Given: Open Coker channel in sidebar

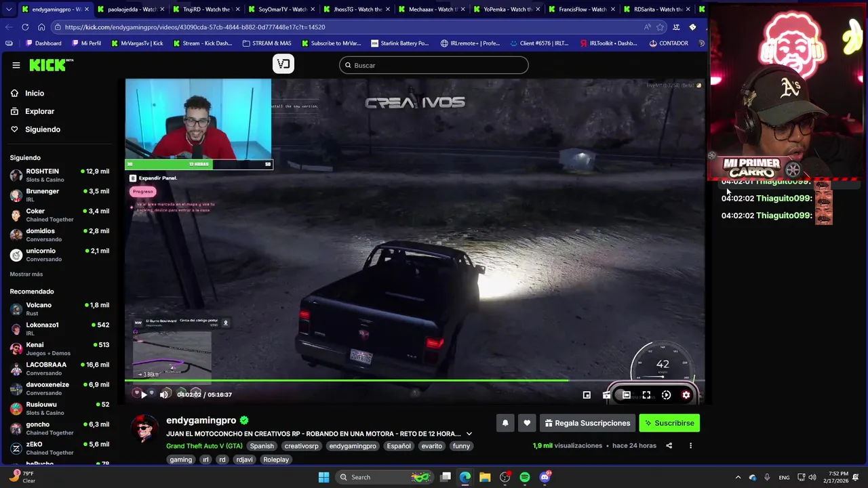Looking at the screenshot, I should point(60,215).
